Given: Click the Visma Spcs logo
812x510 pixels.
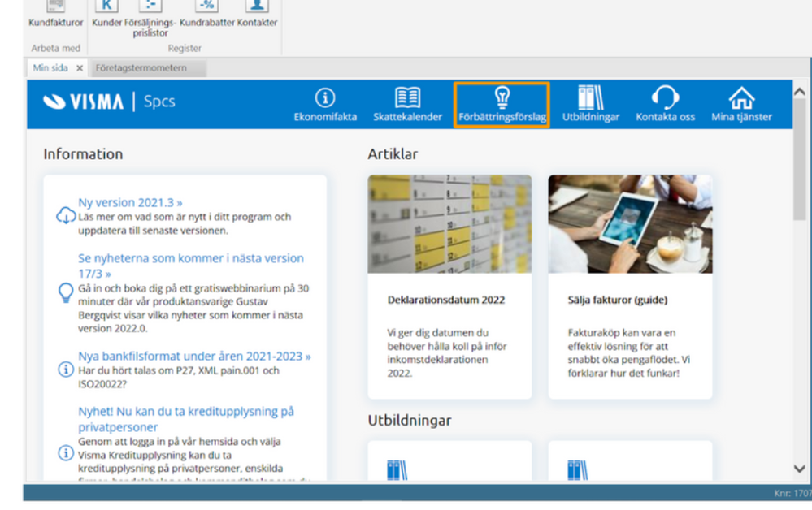Looking at the screenshot, I should (x=109, y=102).
